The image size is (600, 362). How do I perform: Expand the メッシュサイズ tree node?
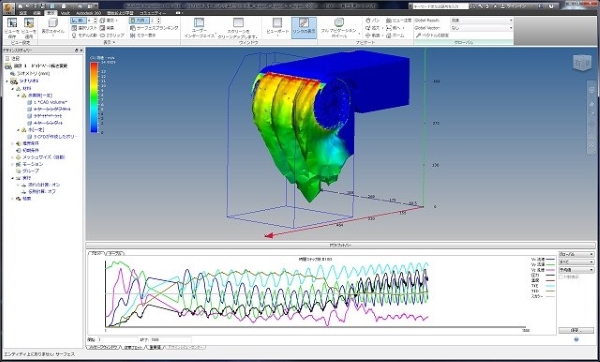(x=13, y=157)
